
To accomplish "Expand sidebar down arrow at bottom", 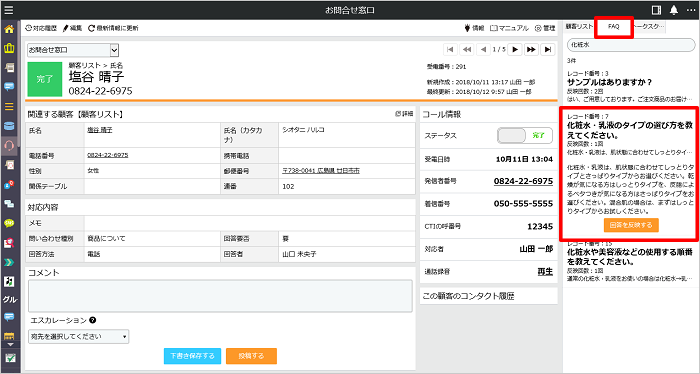I will 10,345.
